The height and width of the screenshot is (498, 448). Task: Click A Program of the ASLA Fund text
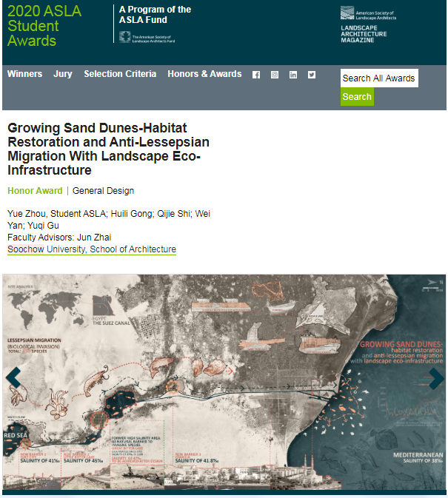pos(156,15)
